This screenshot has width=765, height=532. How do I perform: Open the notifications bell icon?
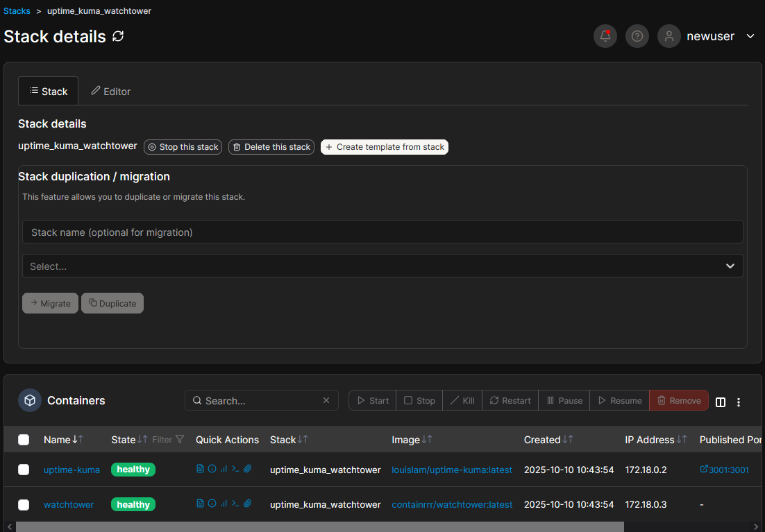[x=605, y=36]
